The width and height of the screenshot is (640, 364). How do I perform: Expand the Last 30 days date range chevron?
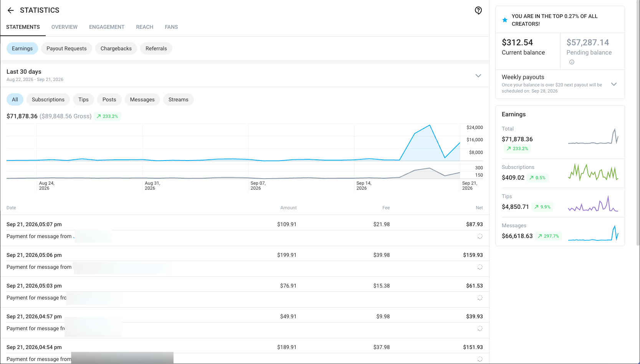(x=478, y=76)
